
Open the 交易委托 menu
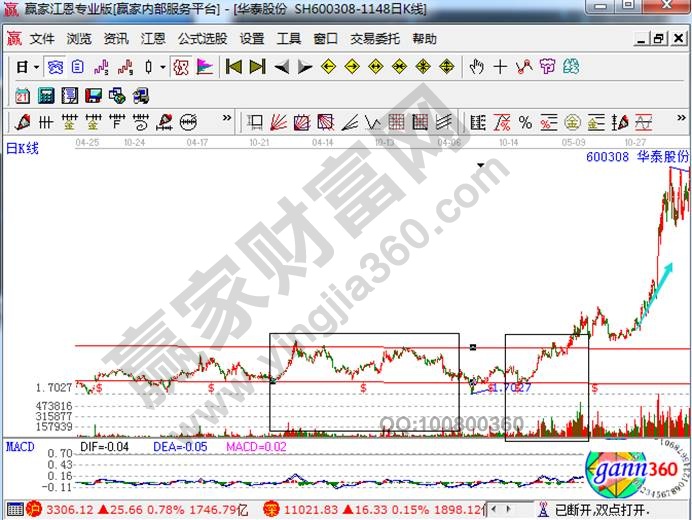click(375, 39)
